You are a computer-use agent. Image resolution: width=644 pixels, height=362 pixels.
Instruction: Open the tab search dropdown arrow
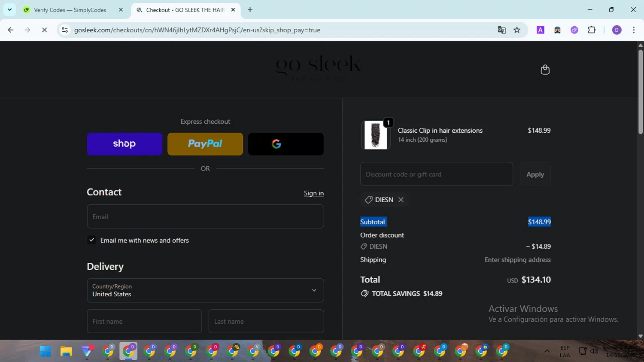(x=9, y=9)
